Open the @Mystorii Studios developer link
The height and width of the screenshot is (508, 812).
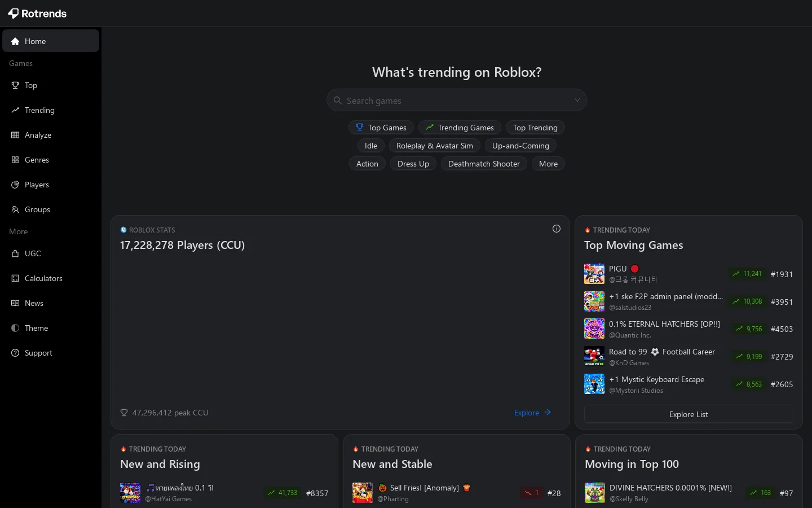click(636, 391)
